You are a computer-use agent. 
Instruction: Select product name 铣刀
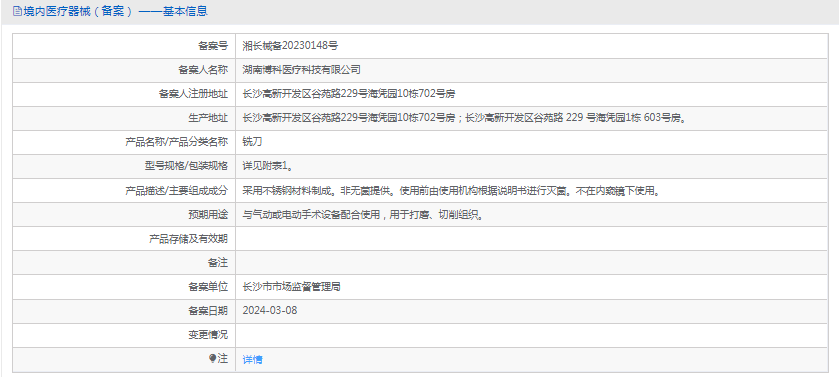tap(253, 142)
